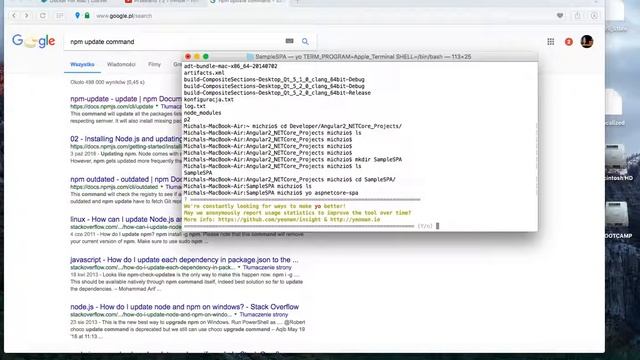
Task: Click the cd Developer/Angular2_NETCore_Projects line
Action: 293,126
